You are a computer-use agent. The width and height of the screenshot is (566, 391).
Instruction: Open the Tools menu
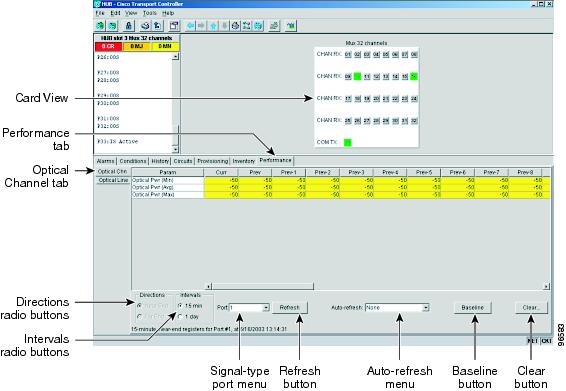(x=149, y=13)
